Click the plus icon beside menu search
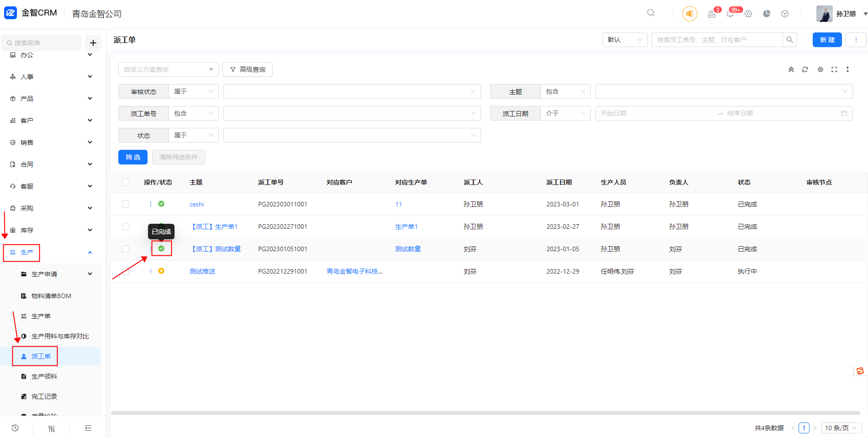Image resolution: width=868 pixels, height=438 pixels. 93,43
